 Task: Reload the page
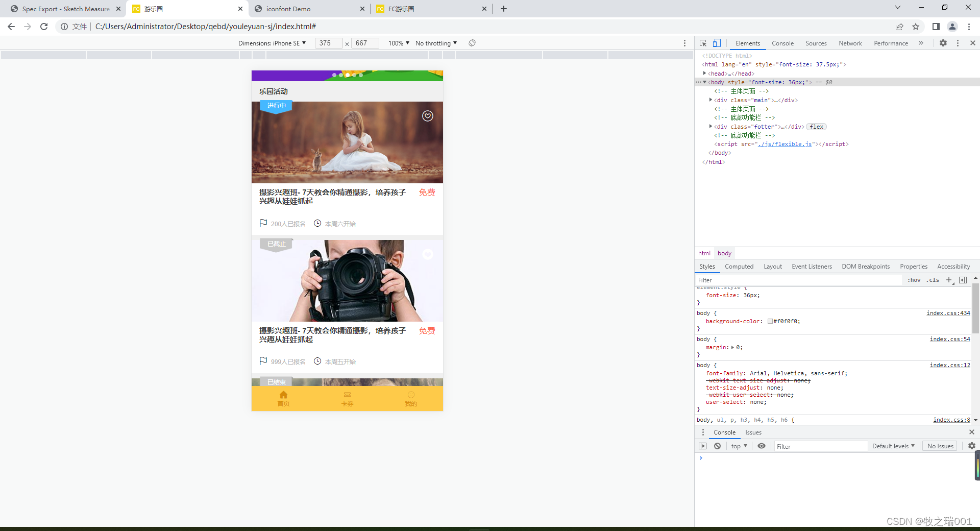coord(44,27)
